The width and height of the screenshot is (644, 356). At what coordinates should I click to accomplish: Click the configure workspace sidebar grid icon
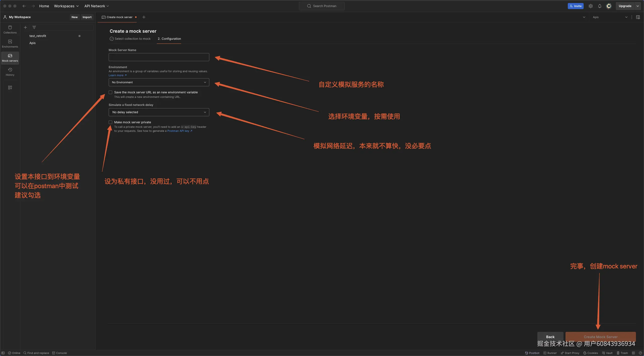click(10, 88)
